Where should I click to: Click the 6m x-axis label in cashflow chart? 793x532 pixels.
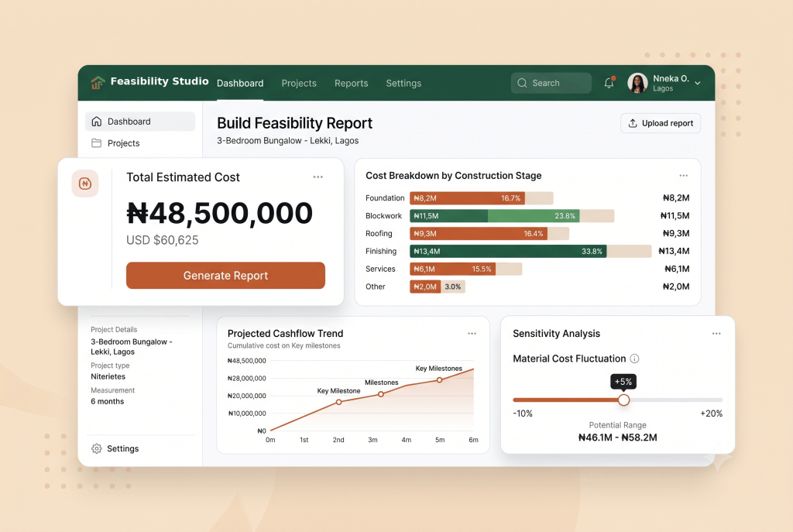point(473,440)
